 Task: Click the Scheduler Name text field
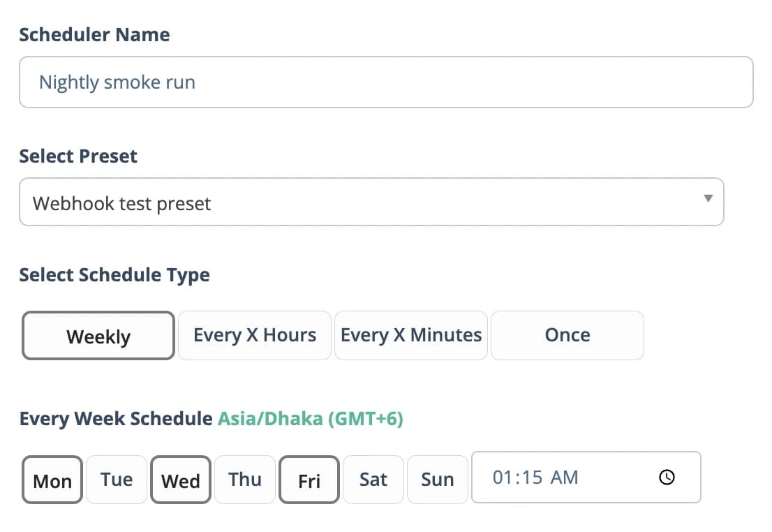386,82
